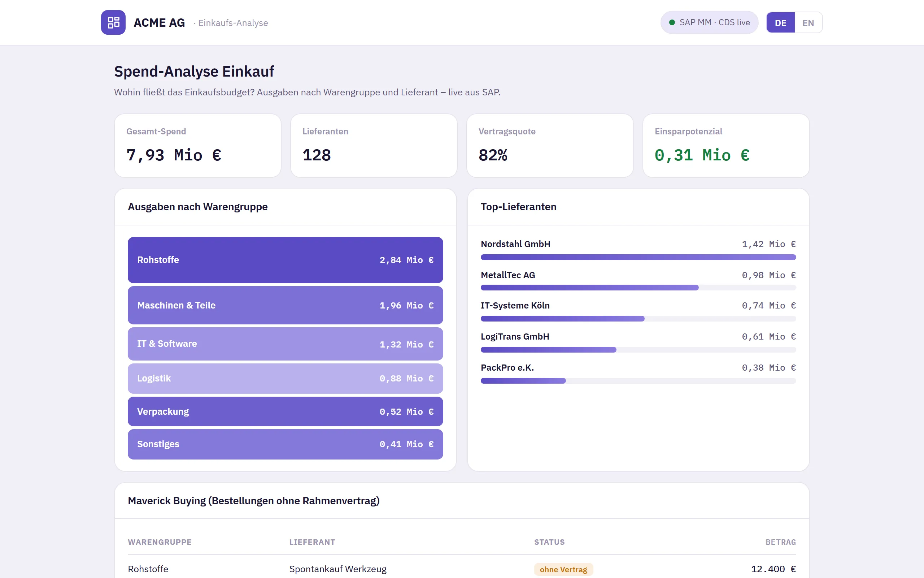Click the SAP MM · CDS live status pill

709,22
